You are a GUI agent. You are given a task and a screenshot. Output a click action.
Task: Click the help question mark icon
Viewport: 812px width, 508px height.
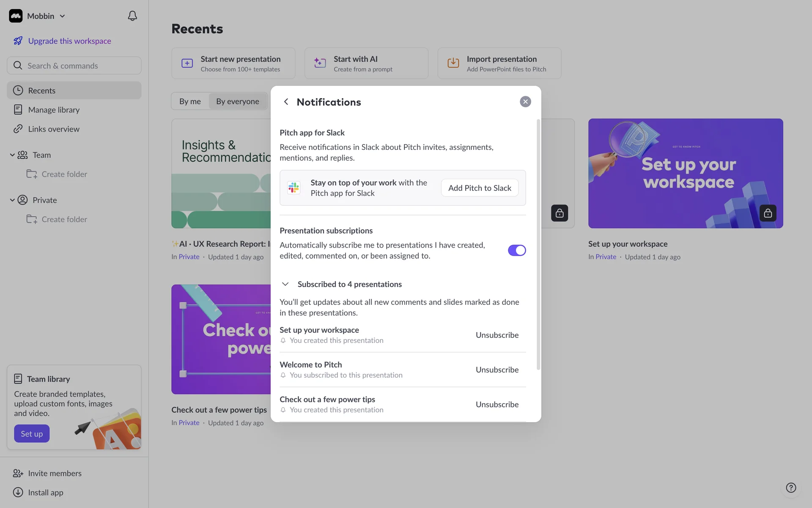click(x=791, y=488)
